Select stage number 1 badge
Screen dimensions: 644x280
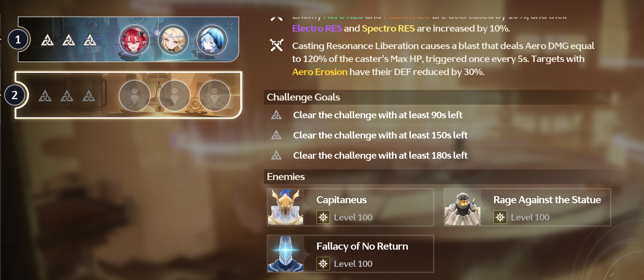click(x=18, y=40)
